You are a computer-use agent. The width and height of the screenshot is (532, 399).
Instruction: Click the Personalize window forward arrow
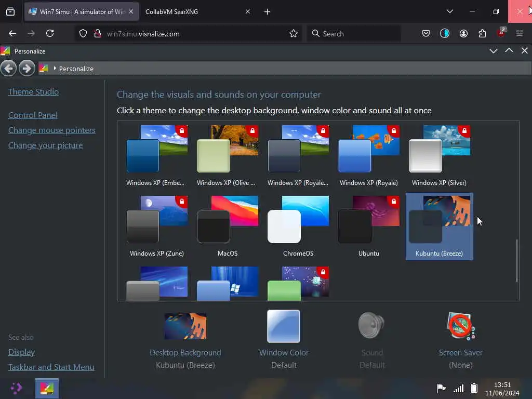pos(27,69)
